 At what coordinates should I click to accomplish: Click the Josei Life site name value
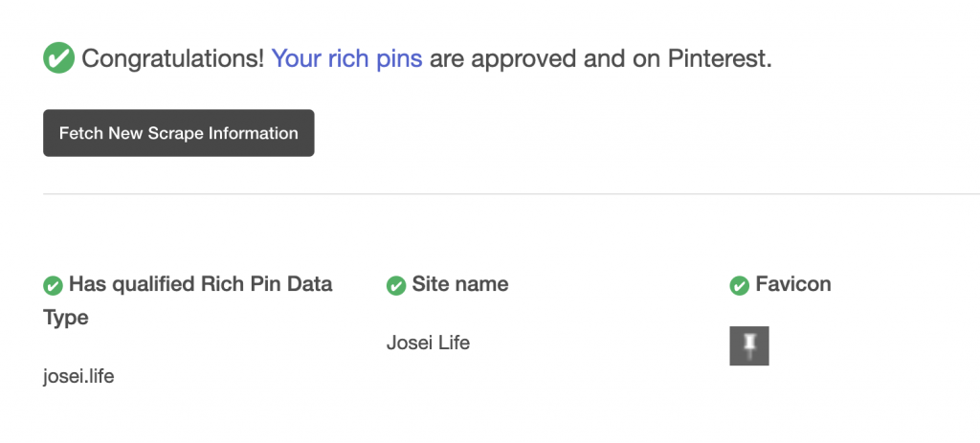[x=428, y=343]
